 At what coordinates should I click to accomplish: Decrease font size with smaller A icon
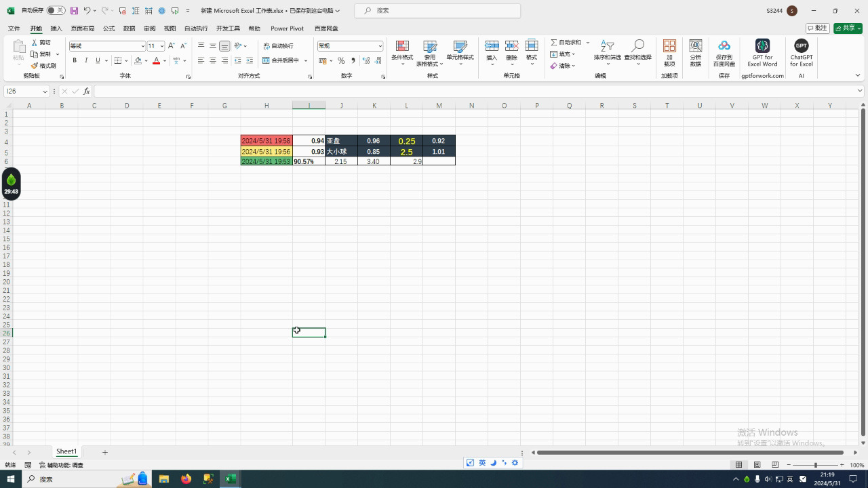pyautogui.click(x=183, y=45)
